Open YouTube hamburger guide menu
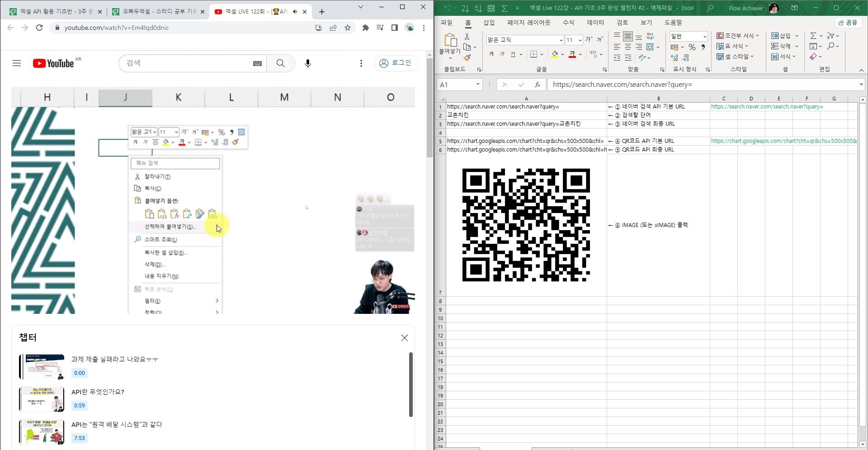The image size is (868, 450). coord(17,63)
